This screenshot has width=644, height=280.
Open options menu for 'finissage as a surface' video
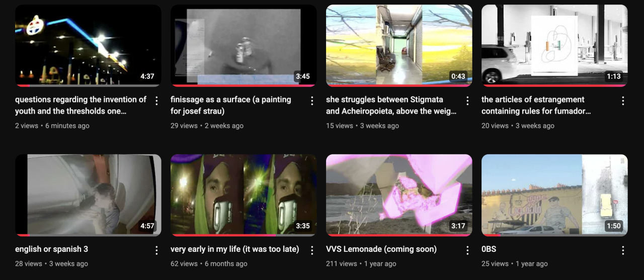[312, 101]
